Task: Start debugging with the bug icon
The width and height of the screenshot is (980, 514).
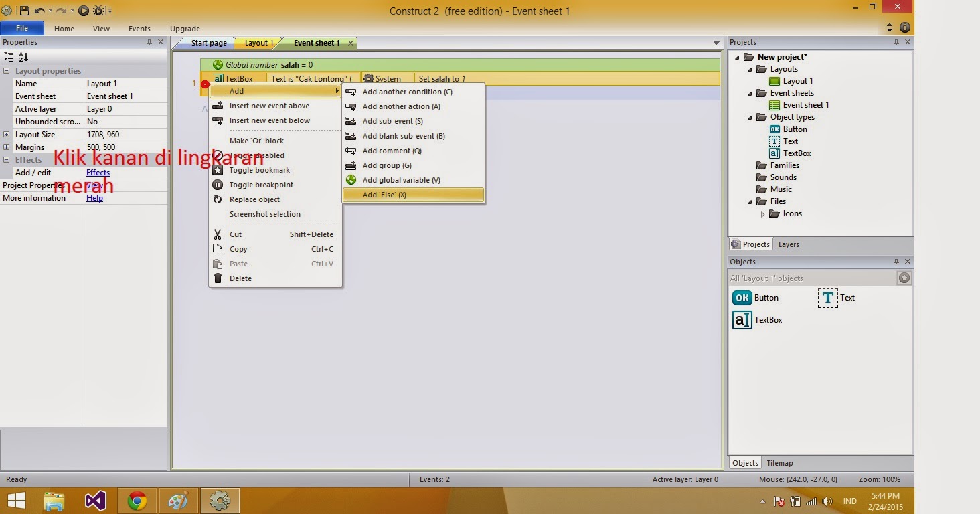Action: 99,11
